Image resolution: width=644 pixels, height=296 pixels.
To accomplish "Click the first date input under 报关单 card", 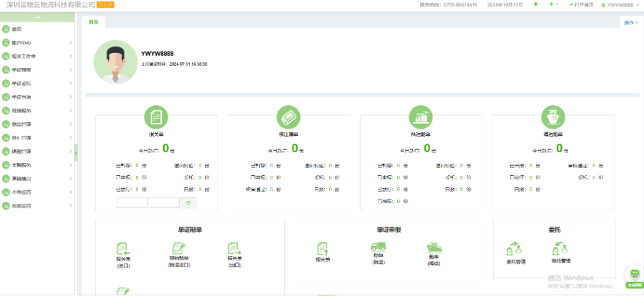I will [132, 203].
